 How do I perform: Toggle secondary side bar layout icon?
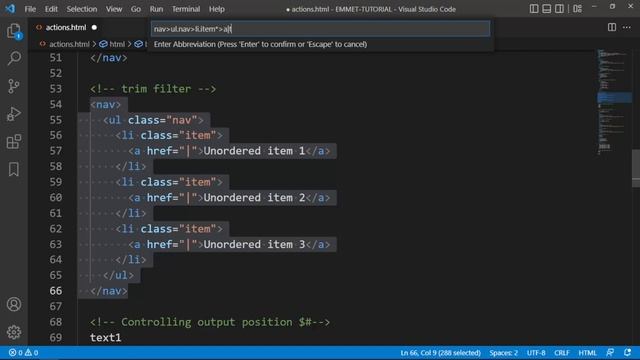click(559, 9)
